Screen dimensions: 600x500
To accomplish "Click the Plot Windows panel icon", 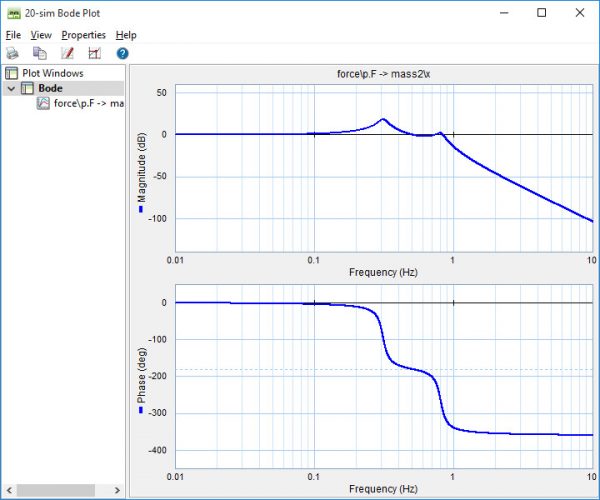I will [x=12, y=73].
